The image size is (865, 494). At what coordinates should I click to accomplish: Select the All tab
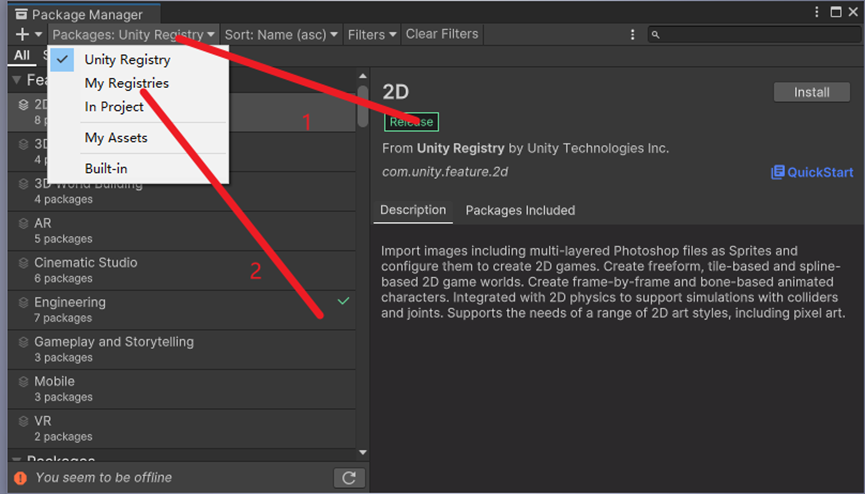point(22,55)
